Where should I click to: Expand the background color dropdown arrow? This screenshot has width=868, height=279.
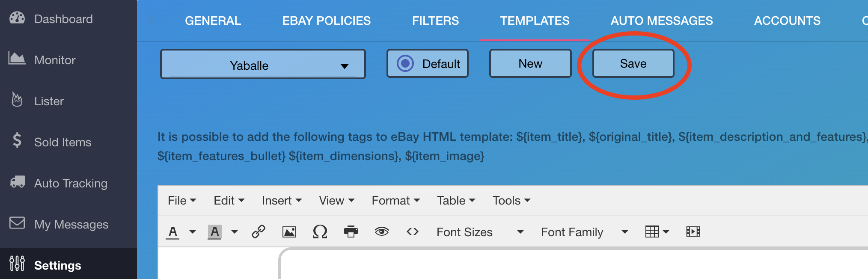[x=235, y=232]
